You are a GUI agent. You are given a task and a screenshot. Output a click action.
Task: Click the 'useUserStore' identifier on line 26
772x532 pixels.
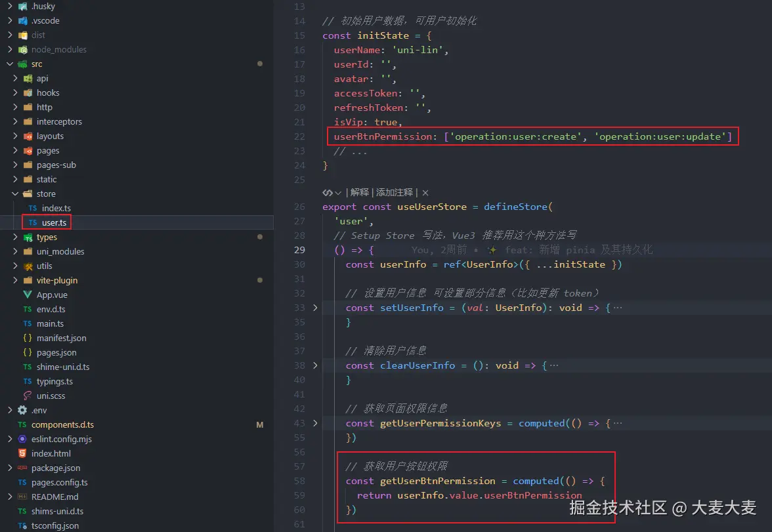[x=432, y=207]
